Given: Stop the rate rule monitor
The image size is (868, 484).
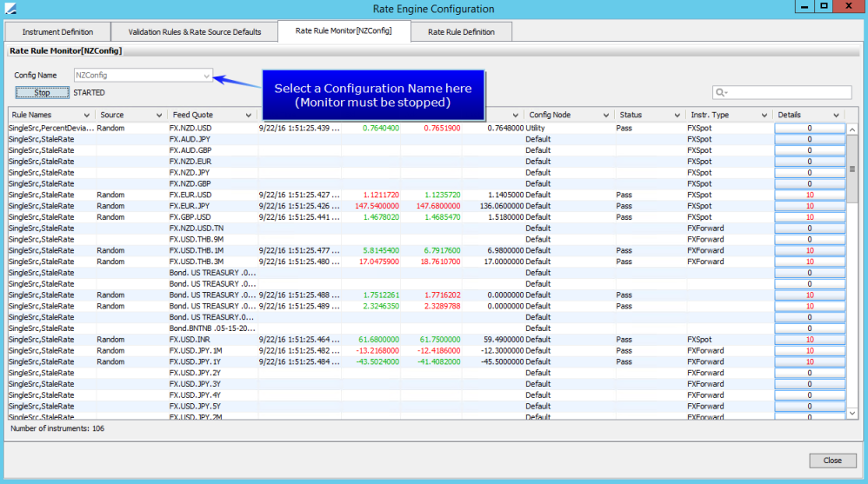Looking at the screenshot, I should (x=42, y=92).
